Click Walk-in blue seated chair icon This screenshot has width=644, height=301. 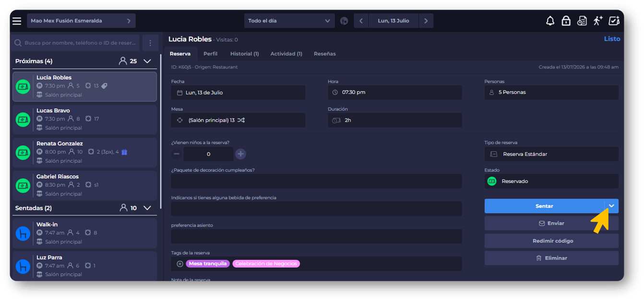pos(23,233)
